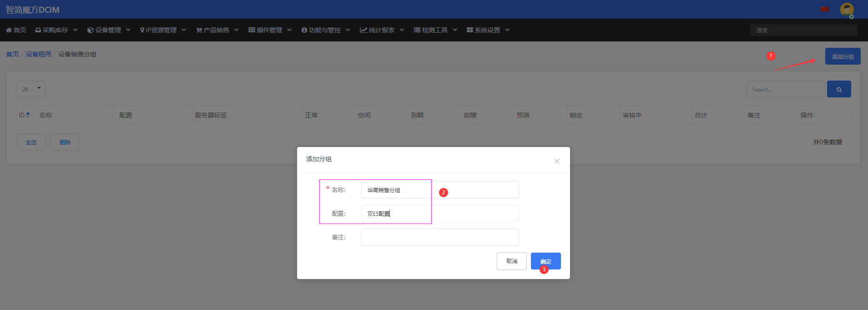
Task: Open the 检测工具 menu
Action: [435, 30]
